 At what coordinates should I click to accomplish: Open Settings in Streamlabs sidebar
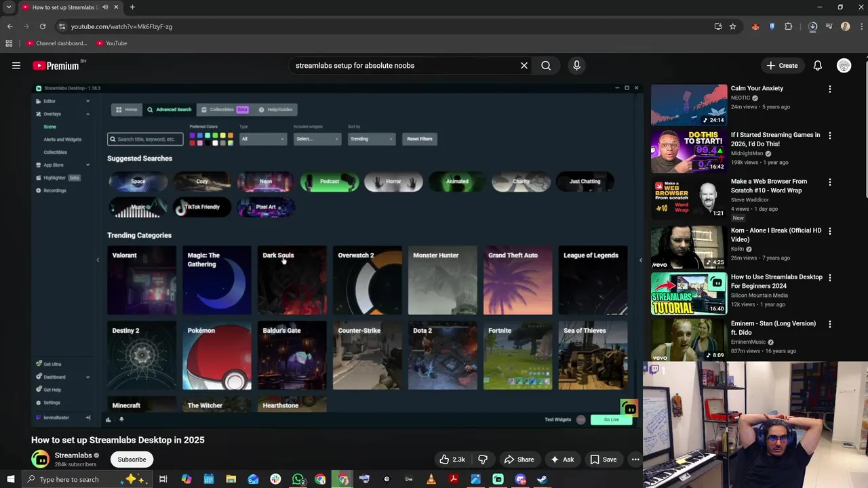(52, 403)
